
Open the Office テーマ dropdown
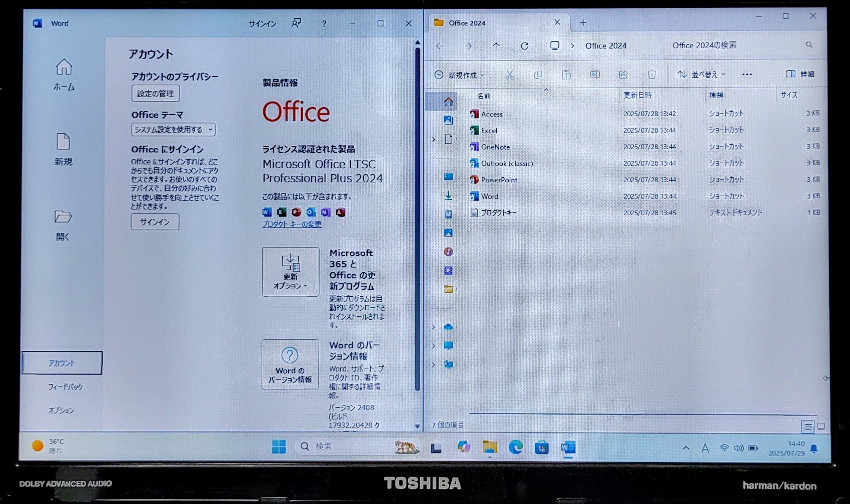click(x=173, y=130)
